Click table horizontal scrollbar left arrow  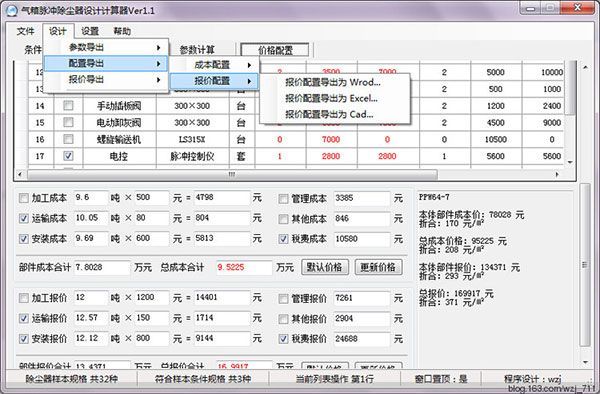(20, 174)
